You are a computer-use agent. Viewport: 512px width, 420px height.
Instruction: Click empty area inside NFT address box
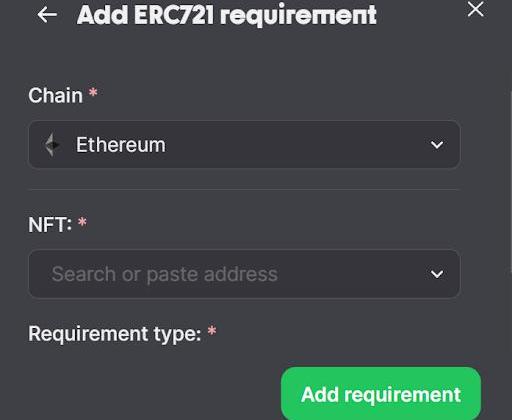pos(350,274)
